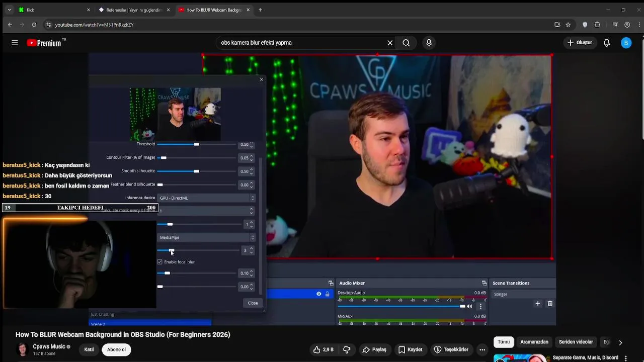
Task: Click the Abone ol subscribe button
Action: (116, 349)
